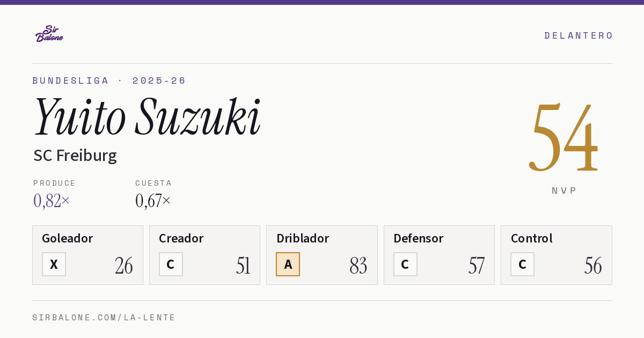Click the DELANTERO position label
This screenshot has height=338, width=644.
(579, 35)
